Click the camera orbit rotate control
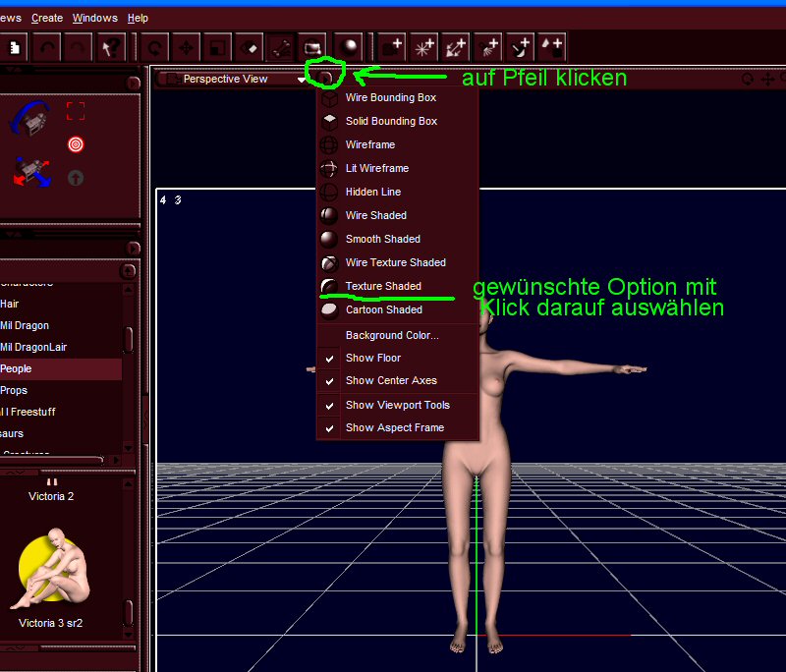Image resolution: width=786 pixels, height=672 pixels. [x=30, y=118]
